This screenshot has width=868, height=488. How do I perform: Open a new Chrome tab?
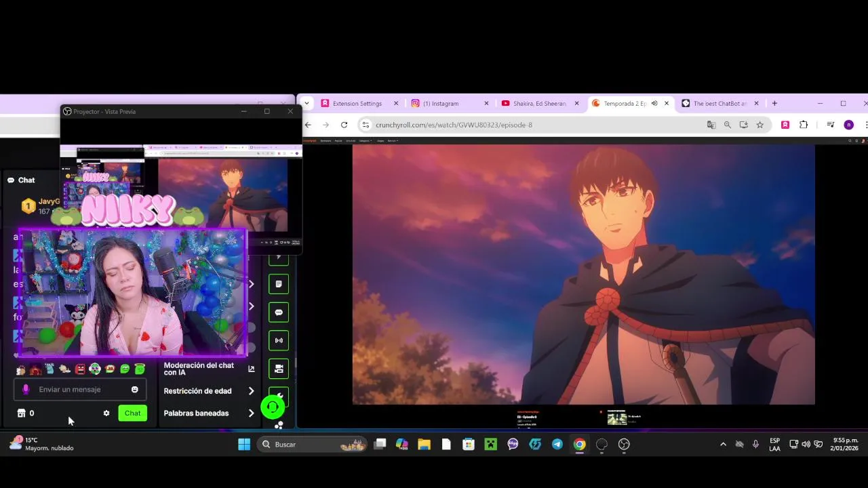(x=774, y=104)
